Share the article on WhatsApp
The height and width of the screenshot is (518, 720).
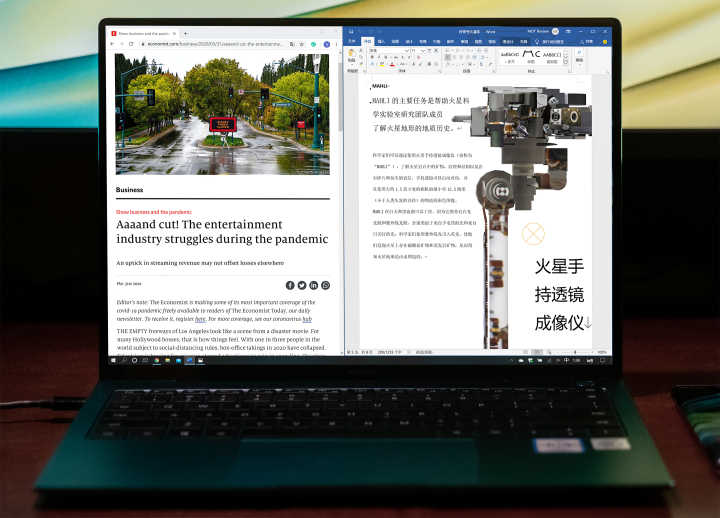click(326, 285)
